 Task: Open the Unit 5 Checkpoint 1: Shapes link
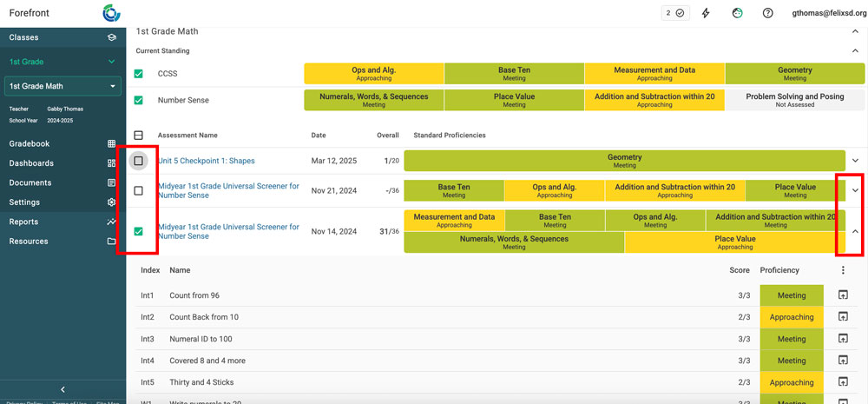coord(206,161)
